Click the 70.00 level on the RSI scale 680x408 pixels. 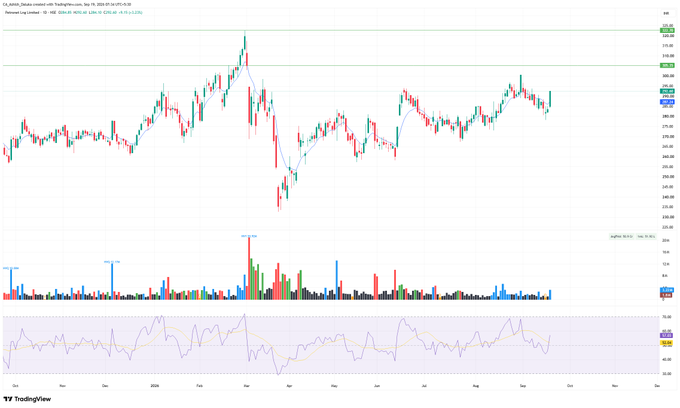pos(667,317)
